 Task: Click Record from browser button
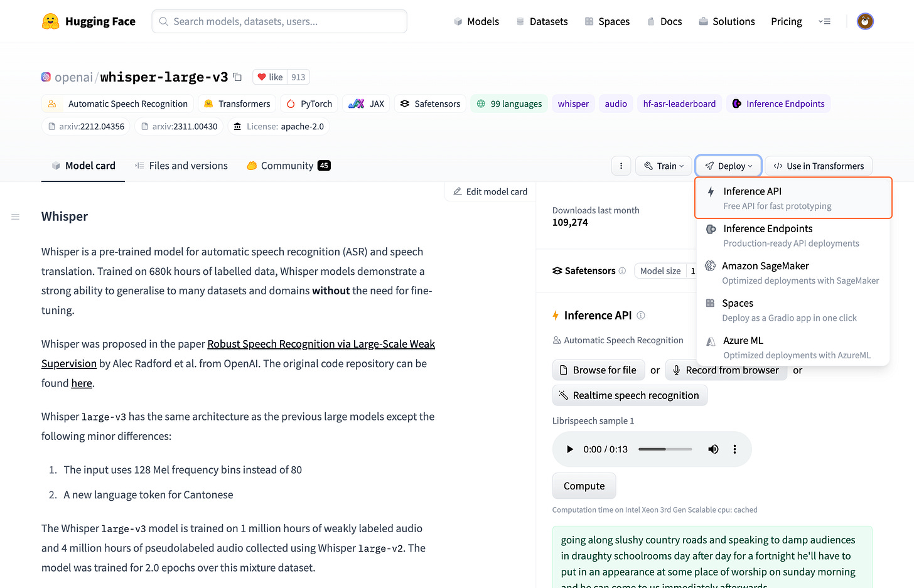[x=726, y=370]
